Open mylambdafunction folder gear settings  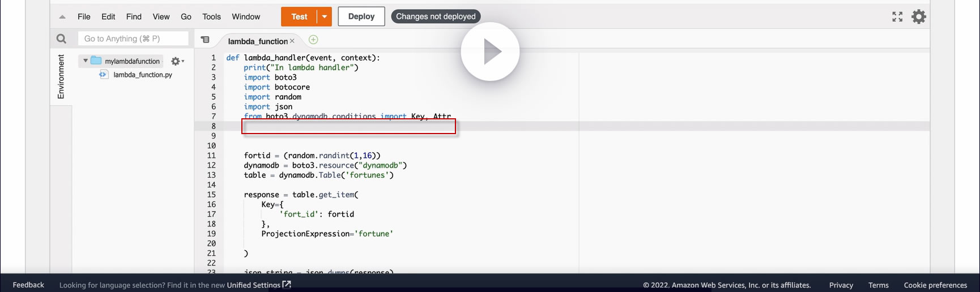177,61
